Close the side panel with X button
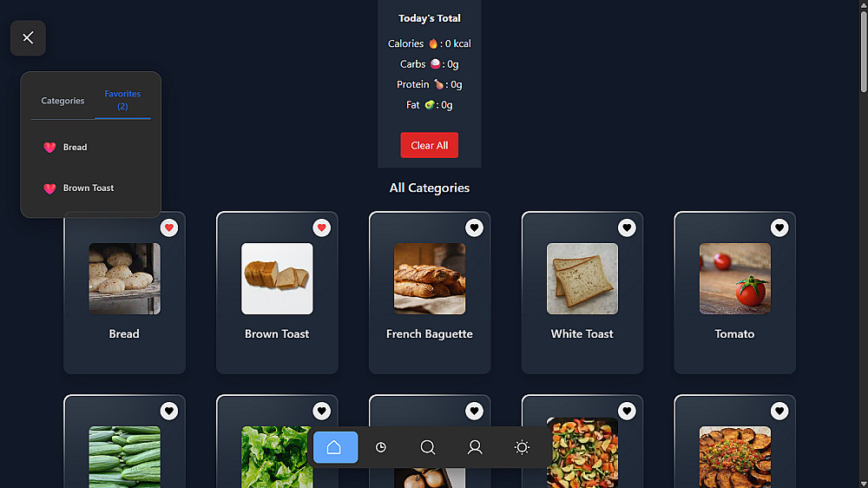868x488 pixels. coord(28,37)
